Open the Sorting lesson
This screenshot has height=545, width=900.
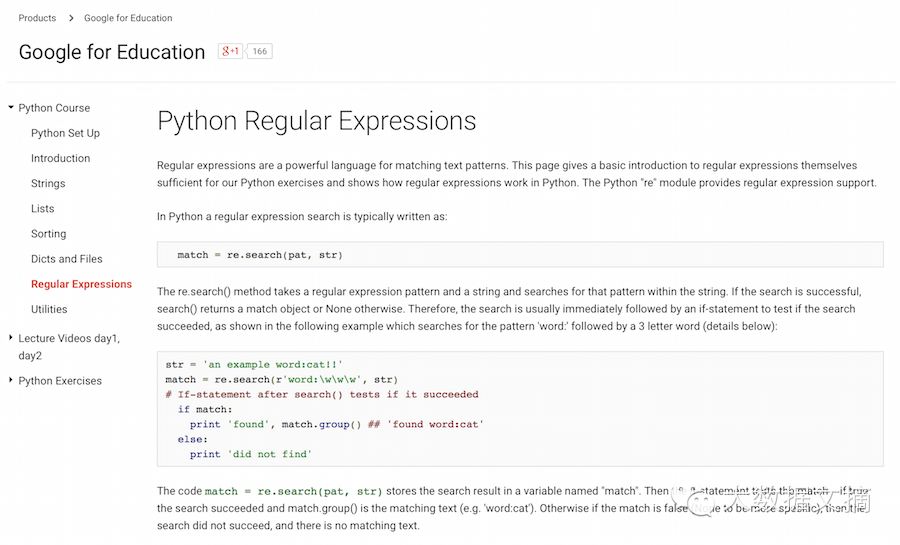click(49, 234)
